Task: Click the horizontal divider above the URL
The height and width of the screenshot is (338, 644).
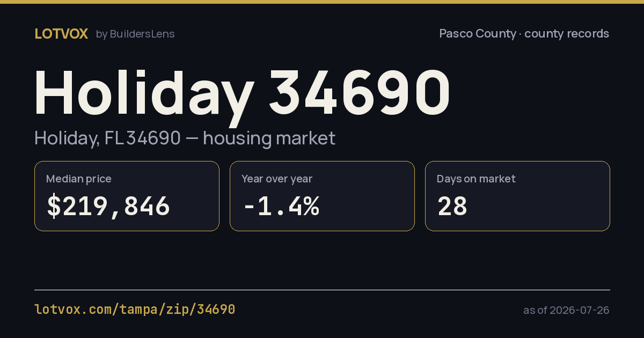Action: (322, 290)
